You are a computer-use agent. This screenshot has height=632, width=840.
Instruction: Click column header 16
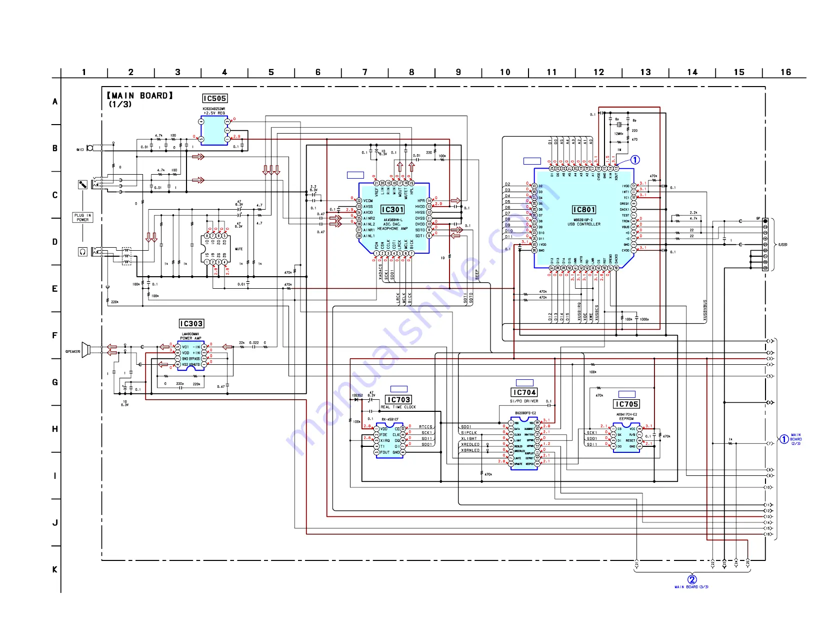(x=786, y=72)
